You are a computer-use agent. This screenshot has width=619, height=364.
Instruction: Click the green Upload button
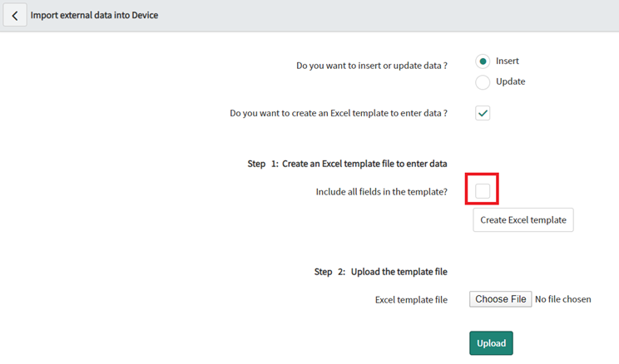(491, 343)
